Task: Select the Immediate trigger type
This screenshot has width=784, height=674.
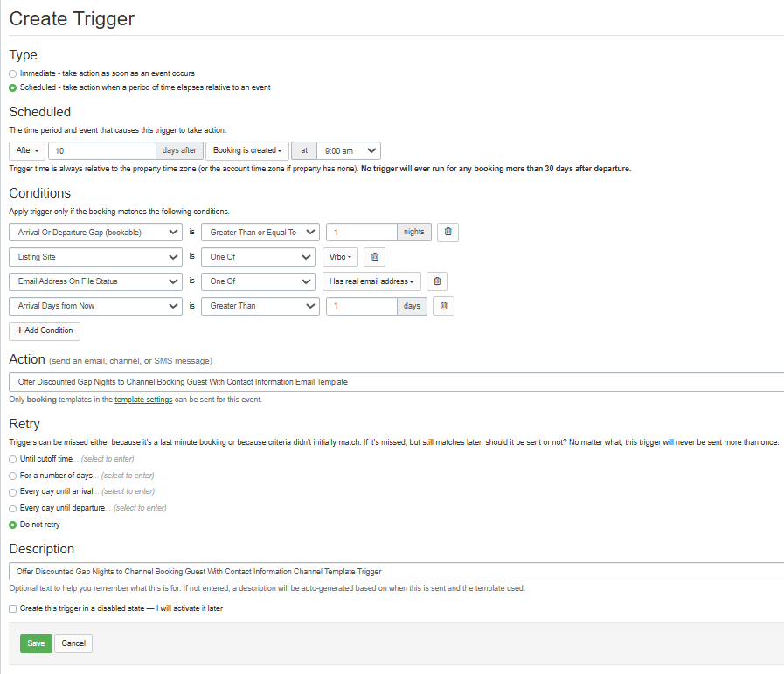Action: pos(13,74)
